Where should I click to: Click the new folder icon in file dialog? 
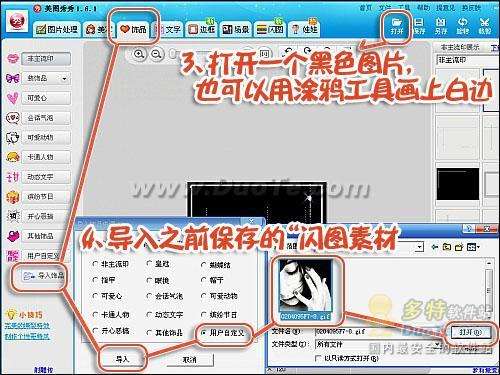tap(459, 247)
